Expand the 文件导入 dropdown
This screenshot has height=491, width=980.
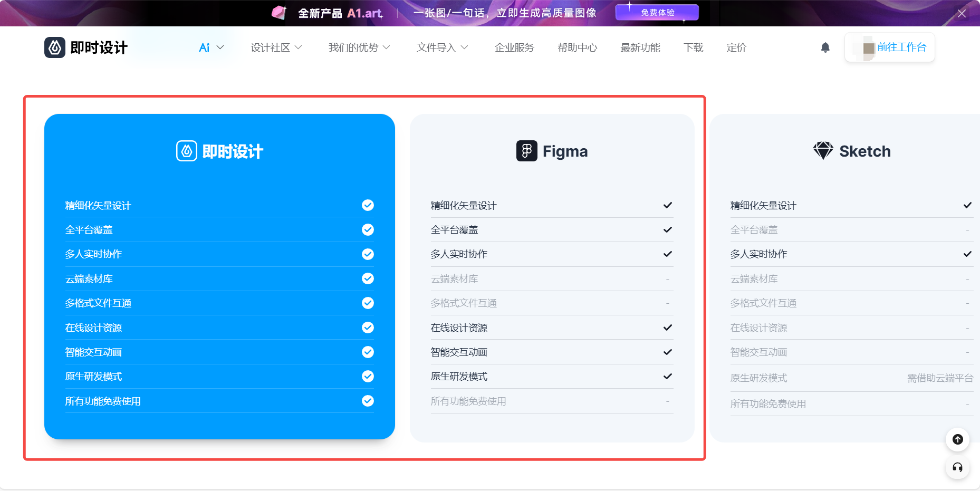tap(442, 47)
